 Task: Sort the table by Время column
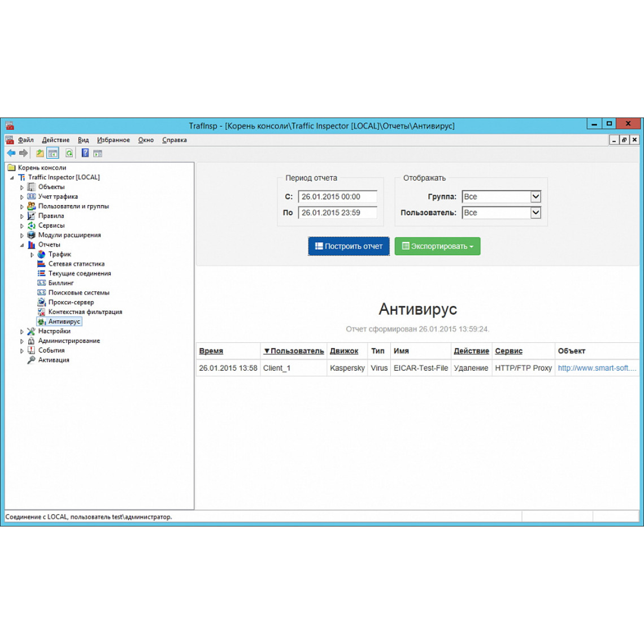(211, 351)
